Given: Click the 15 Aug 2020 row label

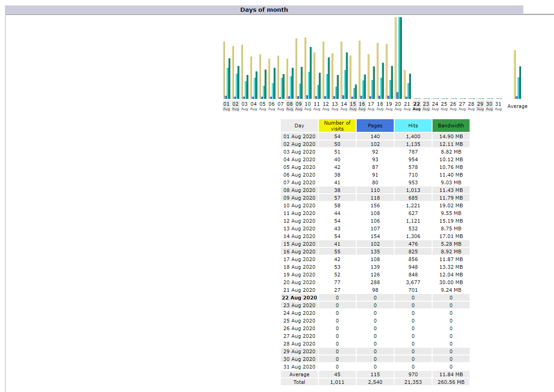Looking at the screenshot, I should [299, 244].
